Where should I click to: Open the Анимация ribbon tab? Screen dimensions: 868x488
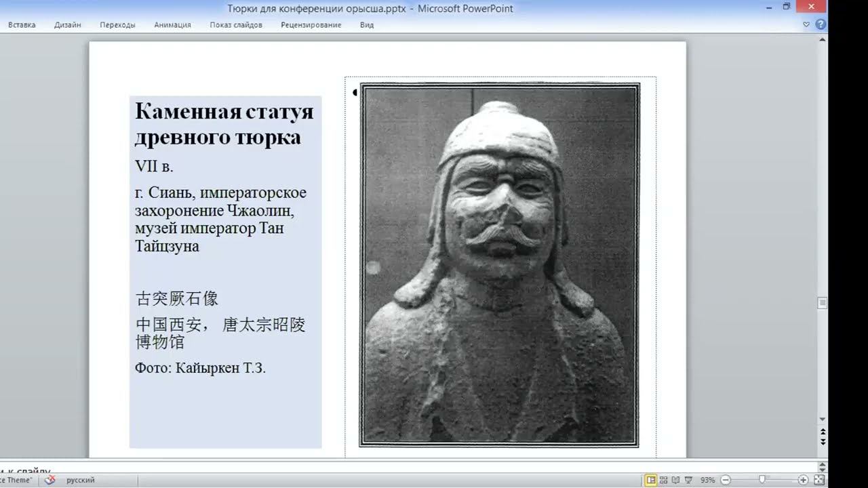pyautogui.click(x=172, y=25)
